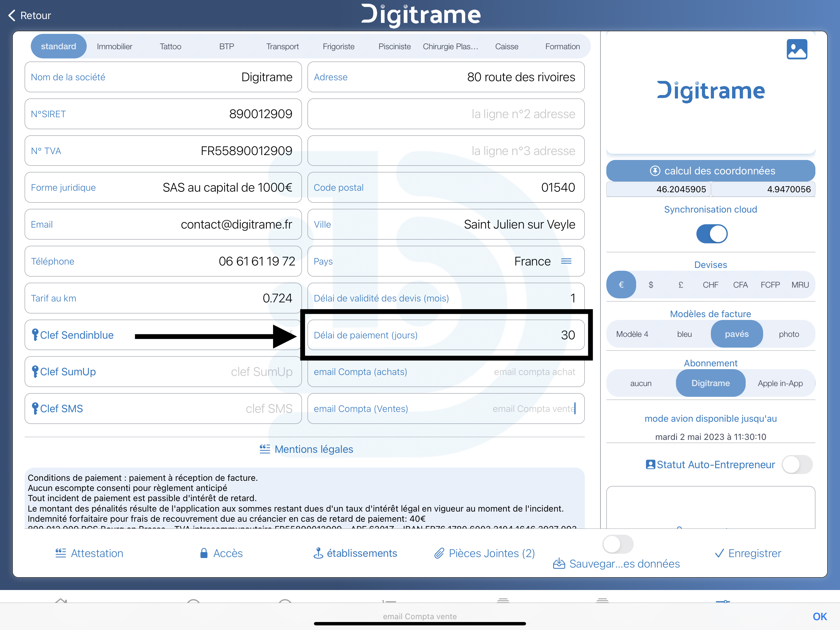
Task: Tap the établissements pin icon
Action: click(318, 553)
